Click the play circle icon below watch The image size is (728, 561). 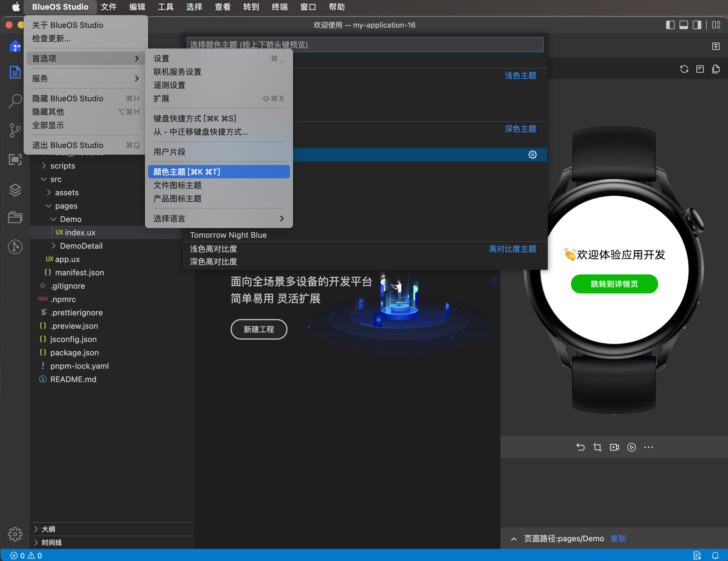coord(631,447)
